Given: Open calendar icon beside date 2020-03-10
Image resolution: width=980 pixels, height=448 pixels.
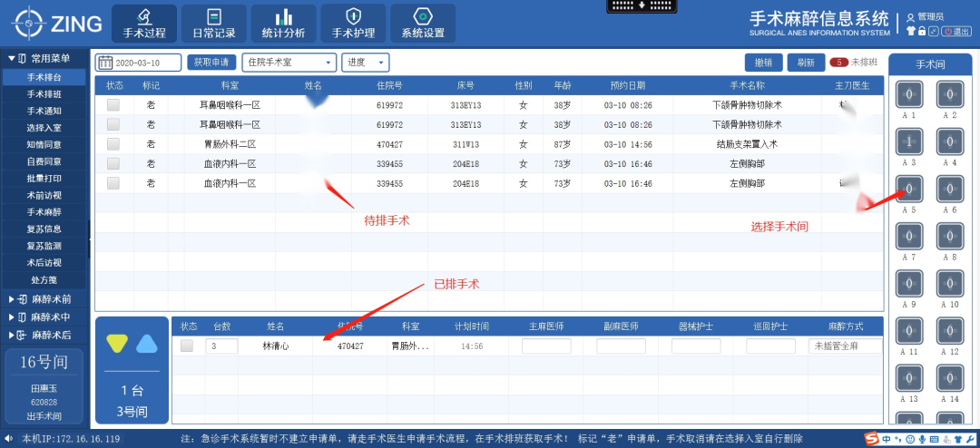Looking at the screenshot, I should 105,63.
